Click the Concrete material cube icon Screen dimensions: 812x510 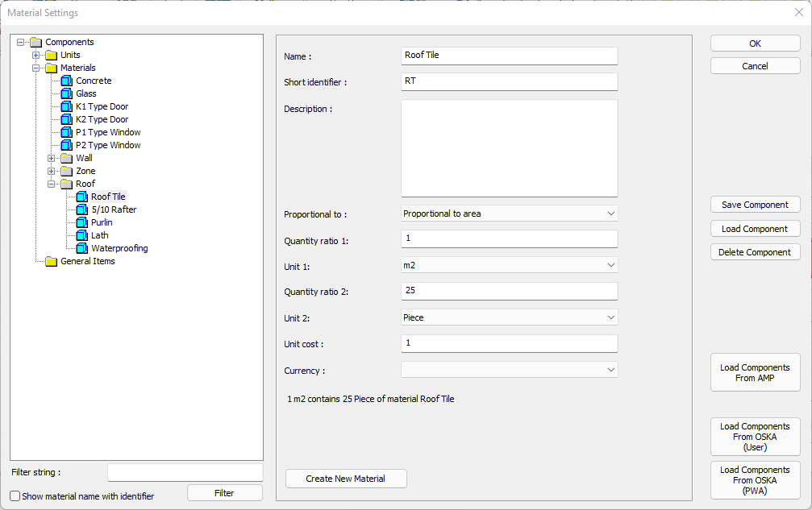[x=66, y=81]
